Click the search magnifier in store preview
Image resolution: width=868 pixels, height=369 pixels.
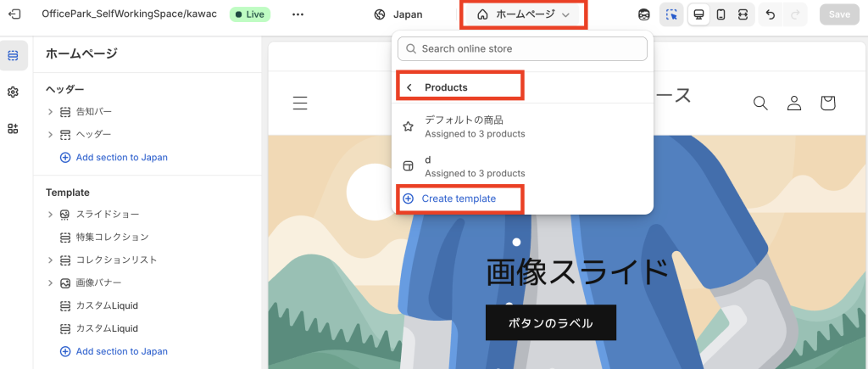(760, 103)
